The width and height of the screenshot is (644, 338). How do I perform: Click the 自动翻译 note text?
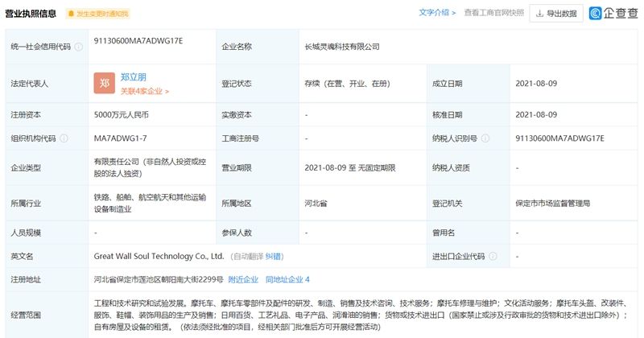click(249, 256)
